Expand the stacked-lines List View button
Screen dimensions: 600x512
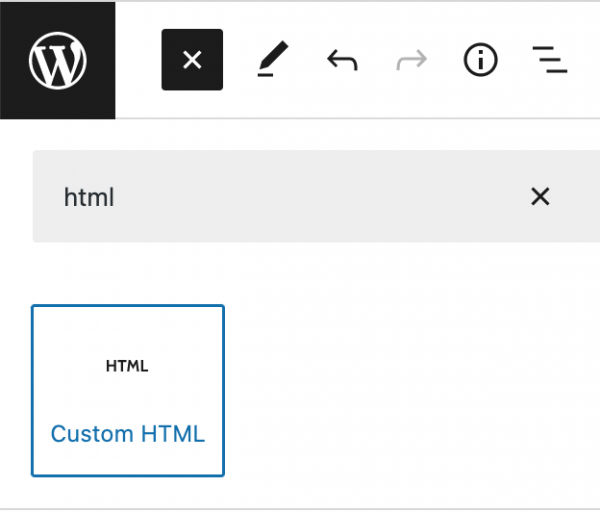pos(549,60)
